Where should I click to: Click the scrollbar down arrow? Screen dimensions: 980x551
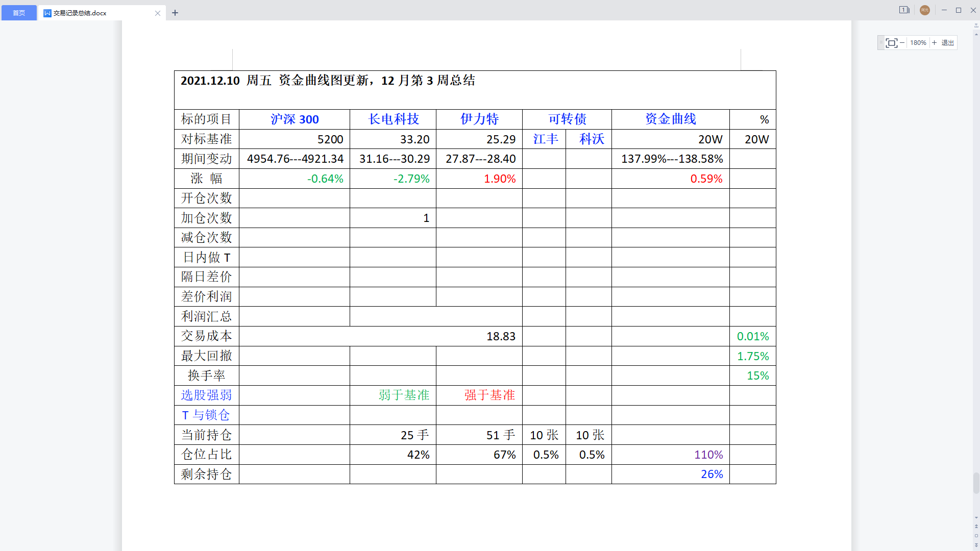coord(976,518)
